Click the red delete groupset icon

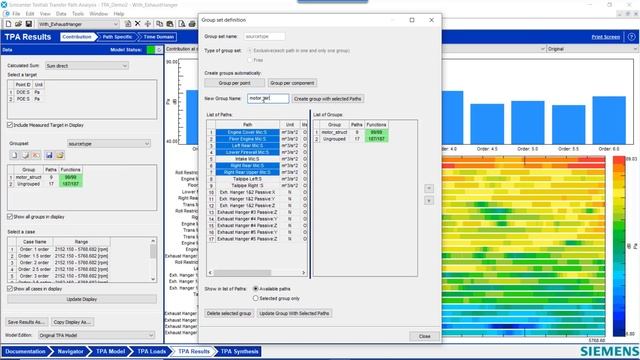pos(36,155)
